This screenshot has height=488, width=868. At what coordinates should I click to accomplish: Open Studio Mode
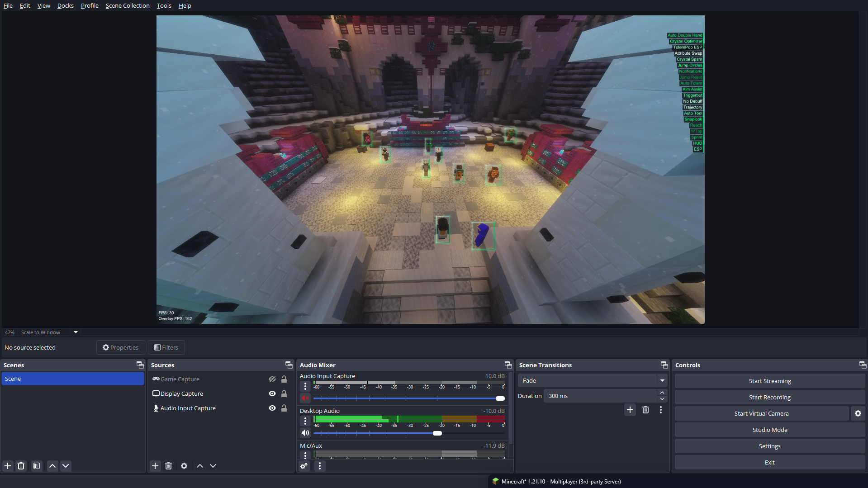[769, 430]
